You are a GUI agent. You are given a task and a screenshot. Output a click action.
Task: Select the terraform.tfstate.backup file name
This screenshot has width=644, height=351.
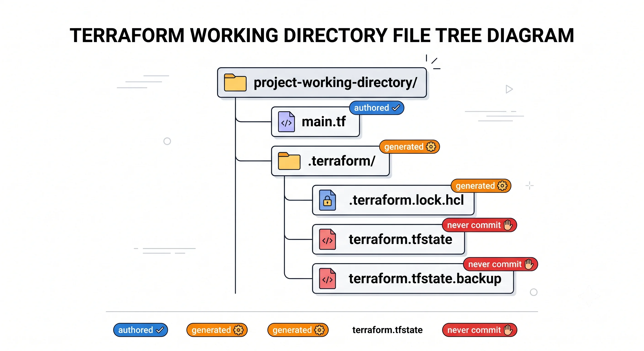(425, 279)
